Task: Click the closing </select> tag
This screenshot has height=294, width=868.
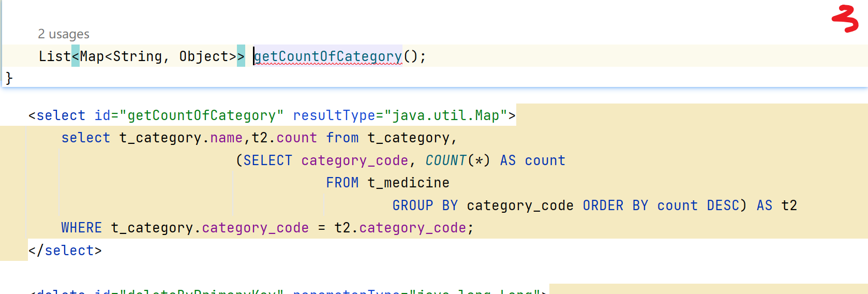Action: click(x=65, y=251)
